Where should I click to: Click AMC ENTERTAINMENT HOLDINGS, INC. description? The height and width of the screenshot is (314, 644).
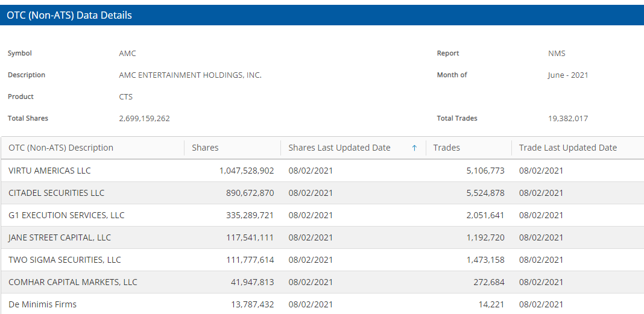coord(190,75)
